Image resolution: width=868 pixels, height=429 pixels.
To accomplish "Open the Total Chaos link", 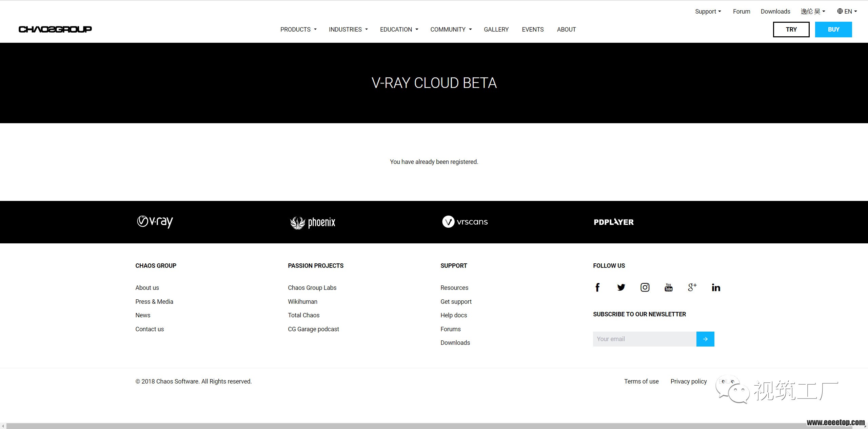I will click(303, 315).
